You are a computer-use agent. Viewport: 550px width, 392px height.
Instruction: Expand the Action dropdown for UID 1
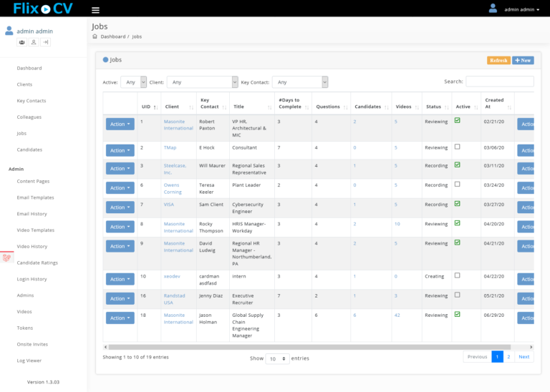point(120,124)
